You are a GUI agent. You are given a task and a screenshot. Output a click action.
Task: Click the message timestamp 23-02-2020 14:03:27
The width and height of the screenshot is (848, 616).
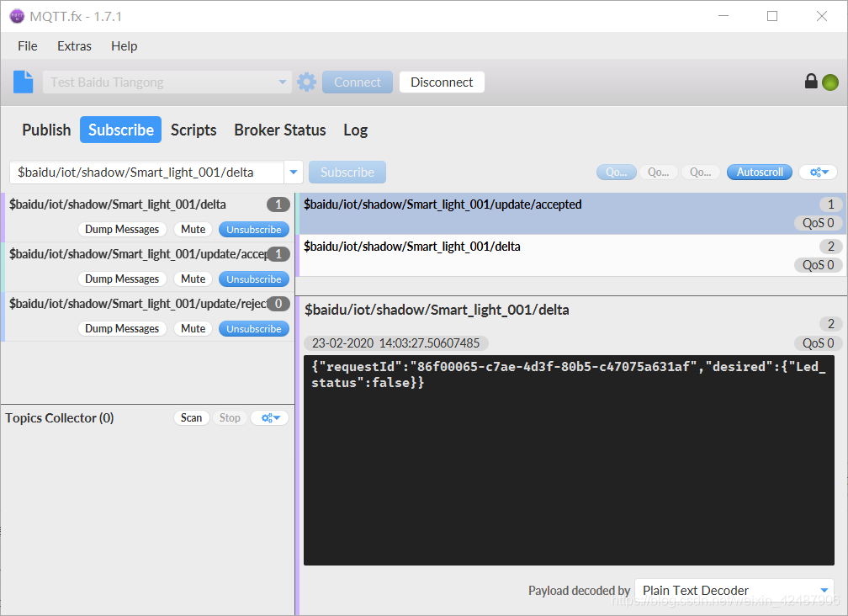coord(396,343)
